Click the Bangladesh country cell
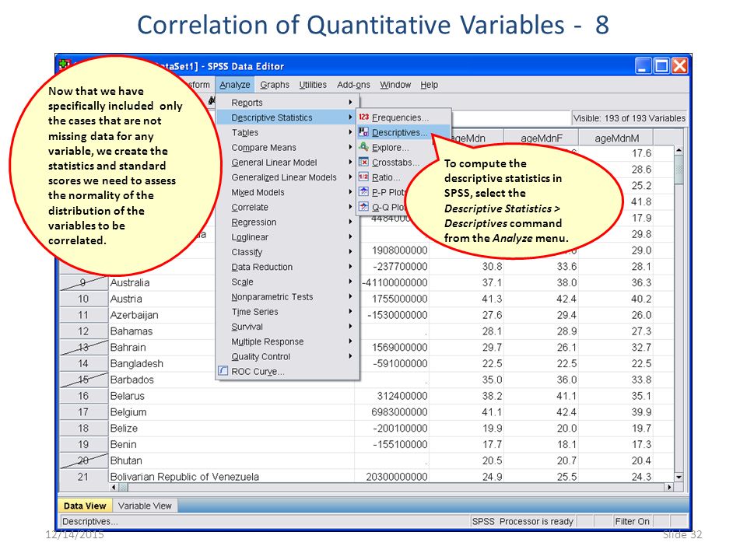747x560 pixels. click(x=162, y=363)
